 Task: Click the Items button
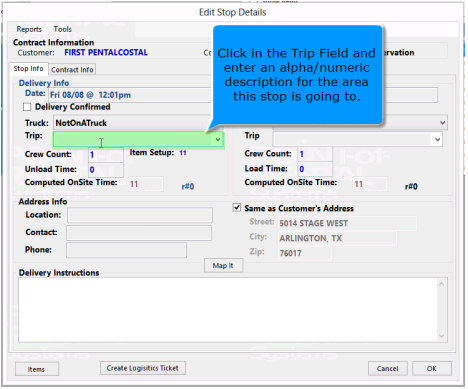(x=37, y=369)
